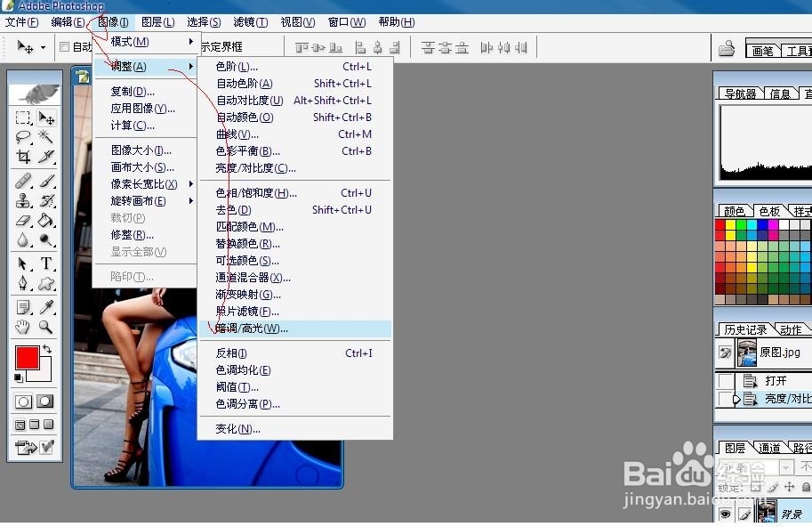The image size is (812, 527).
Task: Click the 工具预设 button
Action: click(799, 50)
